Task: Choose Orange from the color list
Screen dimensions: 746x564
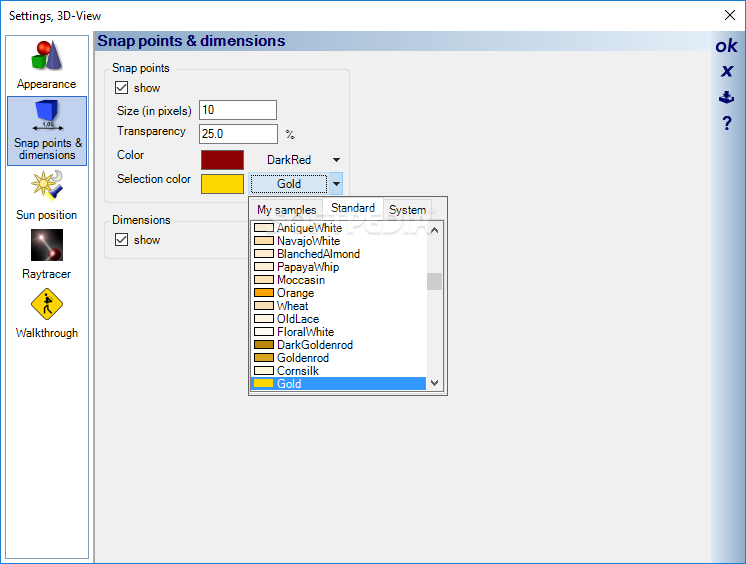Action: pyautogui.click(x=338, y=293)
